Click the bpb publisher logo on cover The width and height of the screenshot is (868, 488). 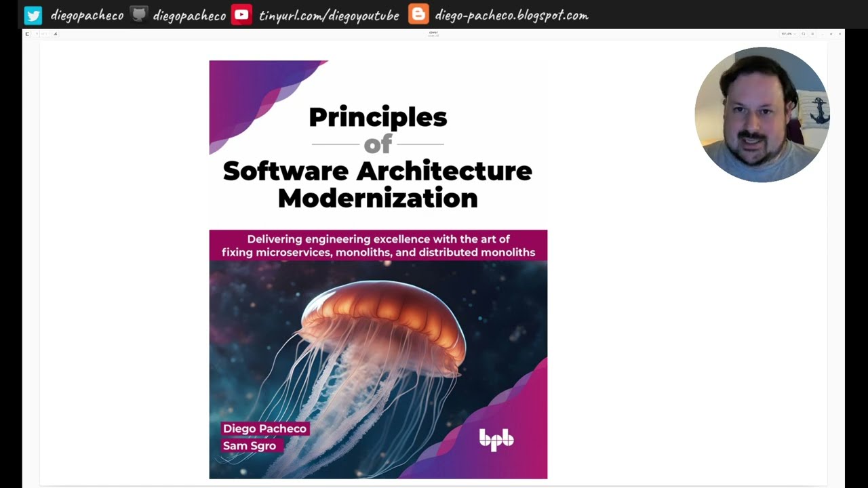tap(496, 440)
